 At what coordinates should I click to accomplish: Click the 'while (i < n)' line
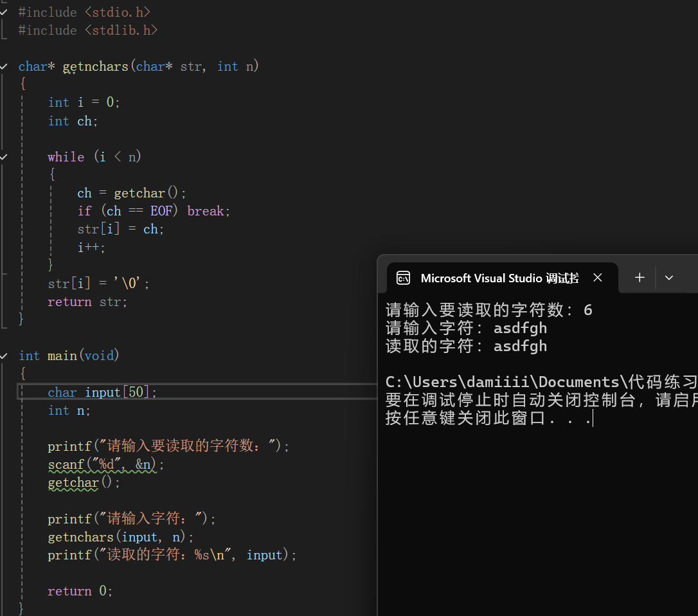tap(94, 157)
